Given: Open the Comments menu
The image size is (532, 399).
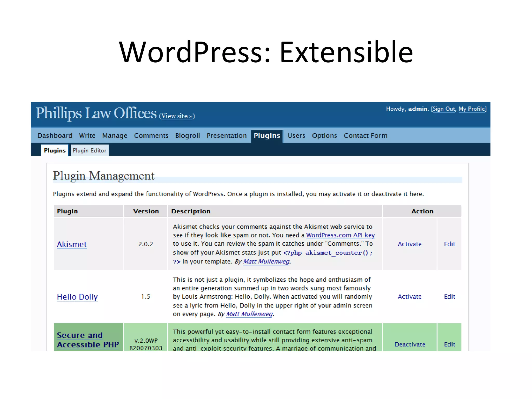Looking at the screenshot, I should pos(151,136).
